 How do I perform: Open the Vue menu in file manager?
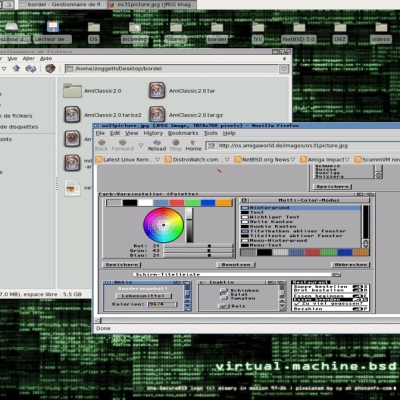12,58
